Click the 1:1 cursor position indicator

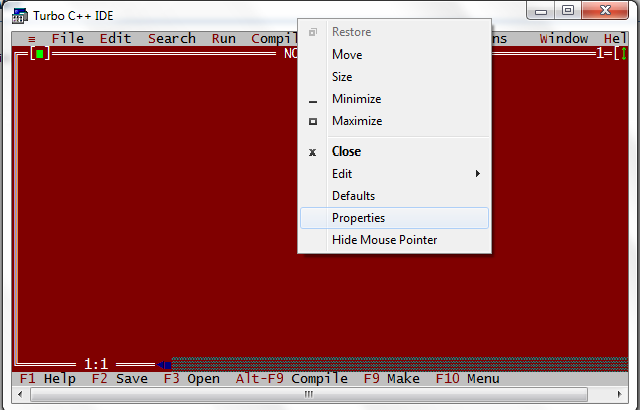pos(96,364)
